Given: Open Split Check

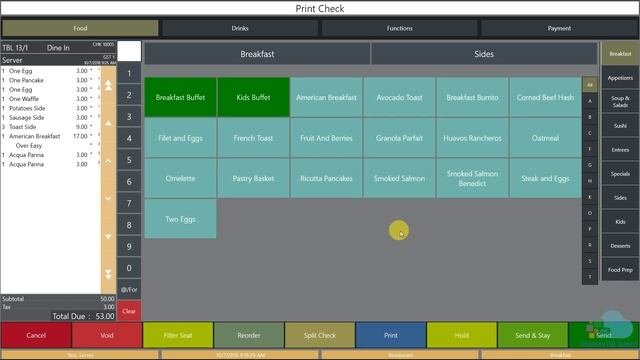Looking at the screenshot, I should point(320,335).
